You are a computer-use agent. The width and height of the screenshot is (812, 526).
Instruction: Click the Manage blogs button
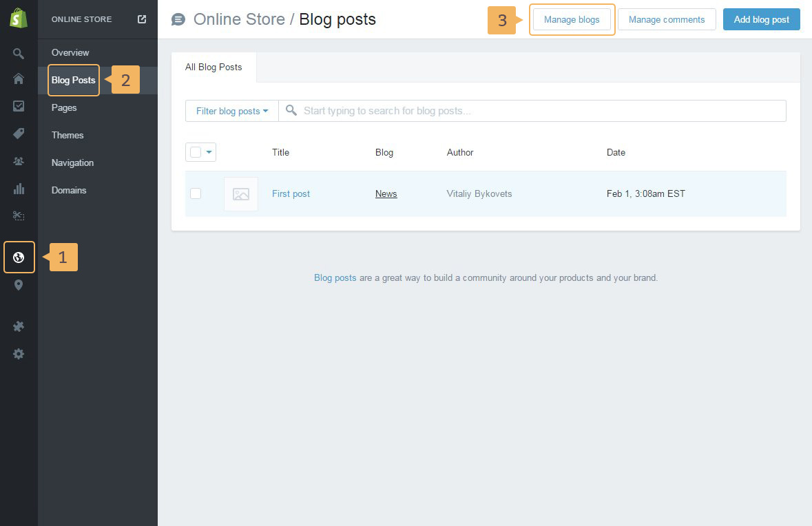click(x=572, y=19)
